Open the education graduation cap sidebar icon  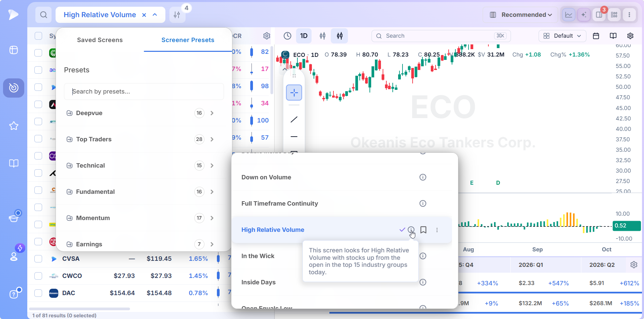pyautogui.click(x=14, y=218)
